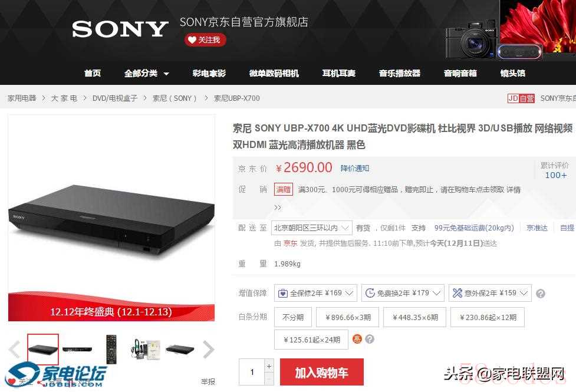Increase quantity with plus stepper
The width and height of the screenshot is (576, 392).
click(269, 366)
